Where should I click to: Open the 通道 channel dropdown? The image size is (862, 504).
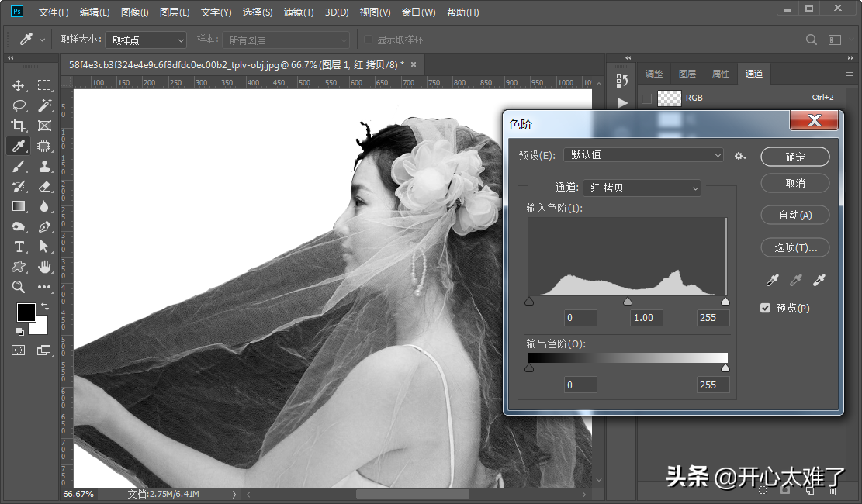pyautogui.click(x=642, y=188)
